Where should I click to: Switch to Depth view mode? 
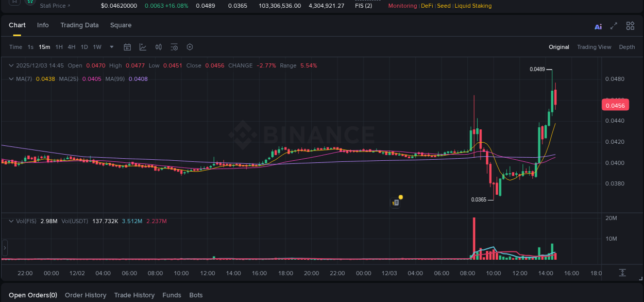626,46
